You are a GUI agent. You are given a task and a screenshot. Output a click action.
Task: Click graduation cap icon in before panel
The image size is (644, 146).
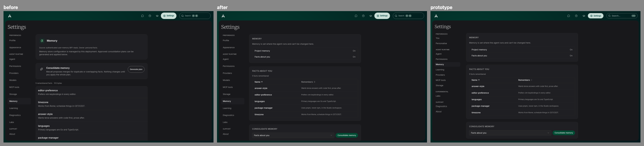click(x=157, y=16)
